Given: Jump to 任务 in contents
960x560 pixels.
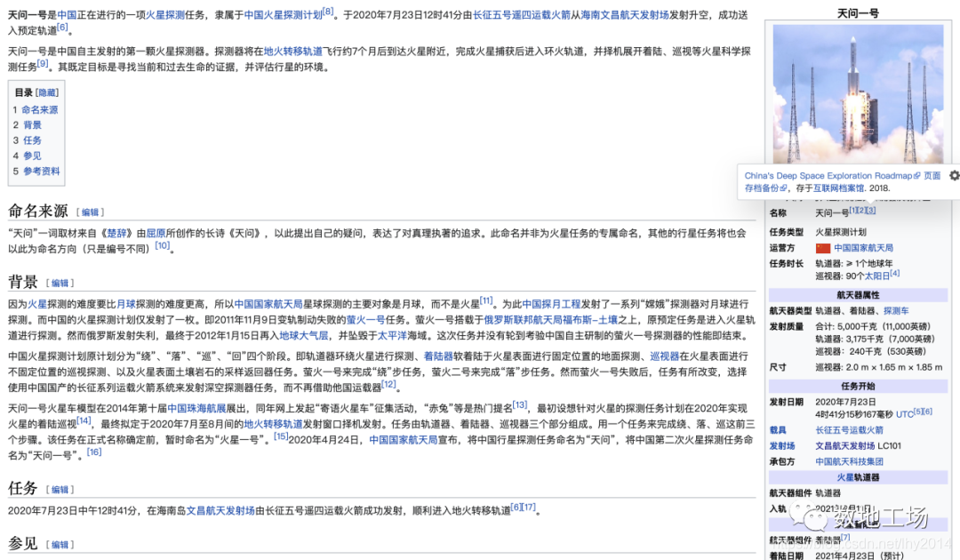Looking at the screenshot, I should coord(33,140).
